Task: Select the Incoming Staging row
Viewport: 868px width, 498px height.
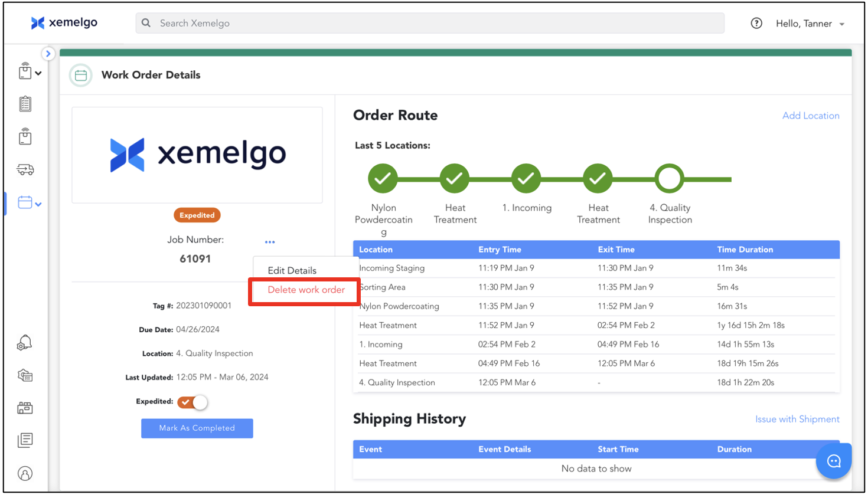Action: [x=596, y=268]
